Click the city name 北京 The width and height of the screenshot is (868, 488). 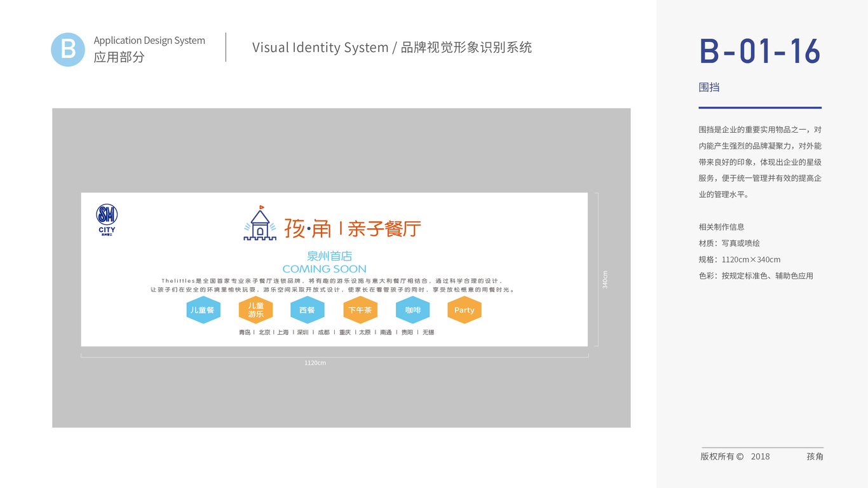[x=264, y=332]
